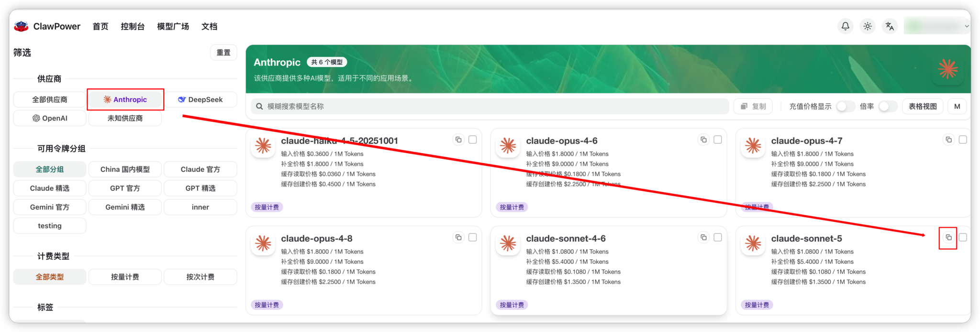Select the 全部分组 token group
The height and width of the screenshot is (332, 980).
coord(50,169)
